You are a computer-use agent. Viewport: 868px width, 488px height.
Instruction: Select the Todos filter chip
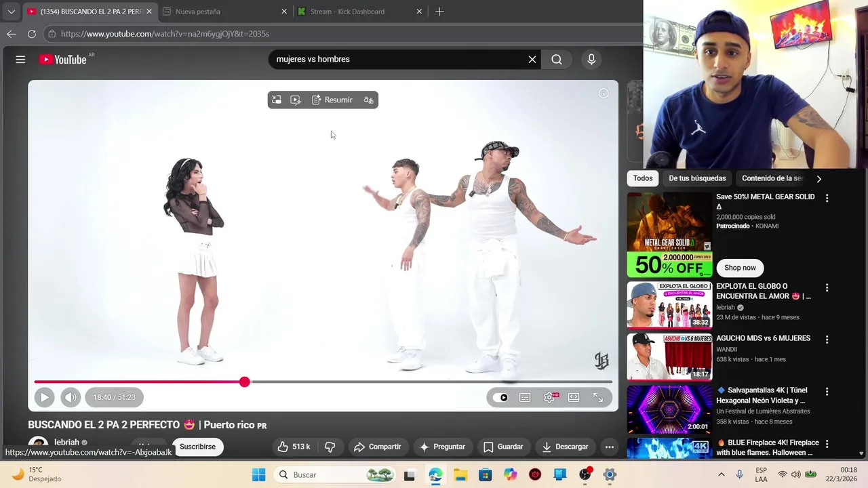tap(643, 178)
